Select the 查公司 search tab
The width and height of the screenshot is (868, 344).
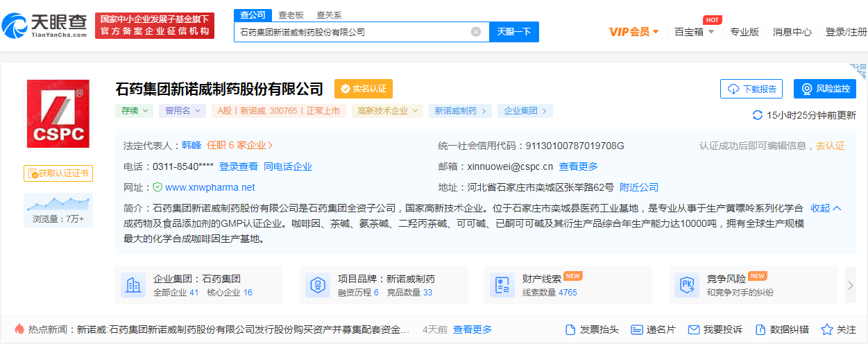(x=252, y=15)
